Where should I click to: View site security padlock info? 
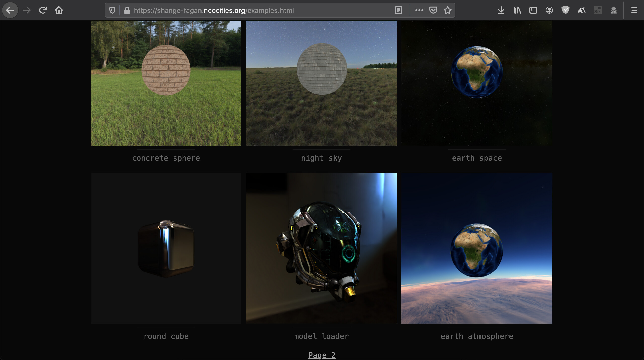[x=127, y=10]
